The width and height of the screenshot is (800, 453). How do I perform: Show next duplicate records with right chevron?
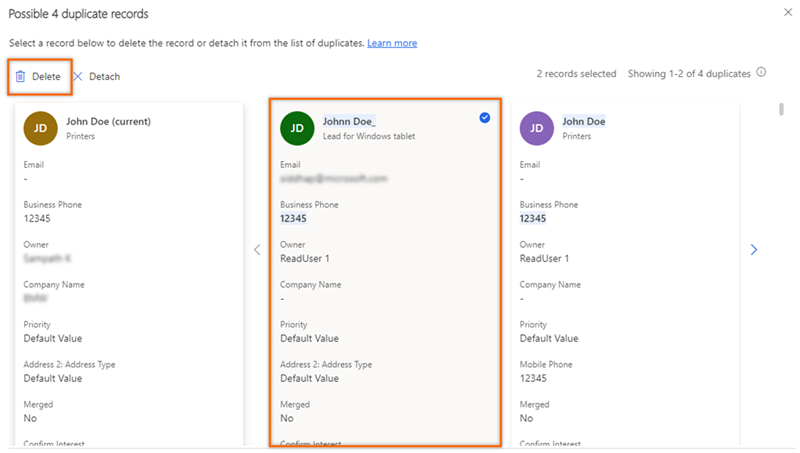click(754, 249)
